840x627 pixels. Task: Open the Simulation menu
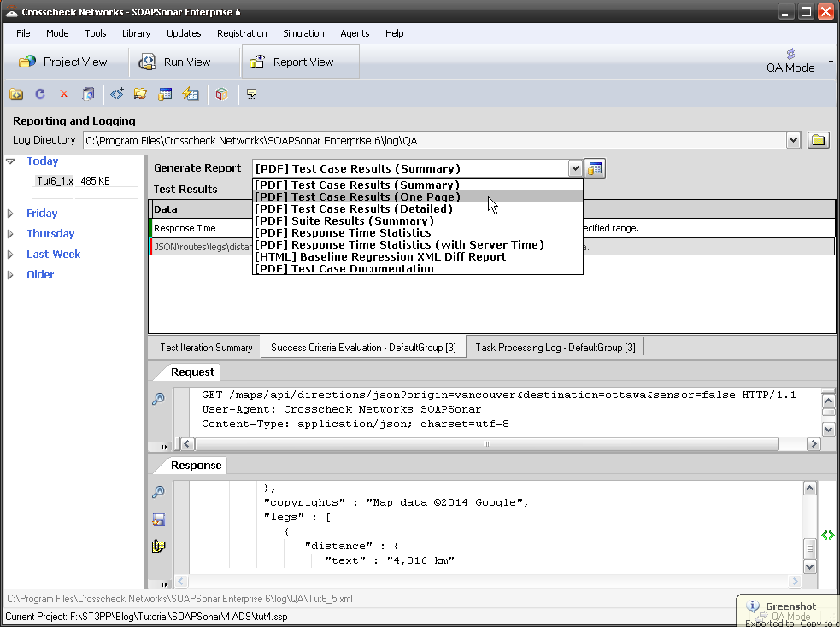(303, 33)
